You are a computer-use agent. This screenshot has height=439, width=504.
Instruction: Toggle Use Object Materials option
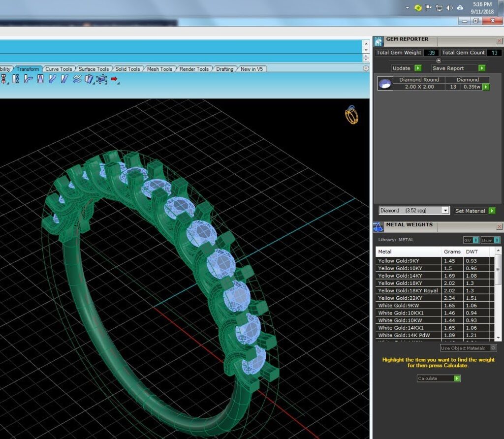pos(468,348)
